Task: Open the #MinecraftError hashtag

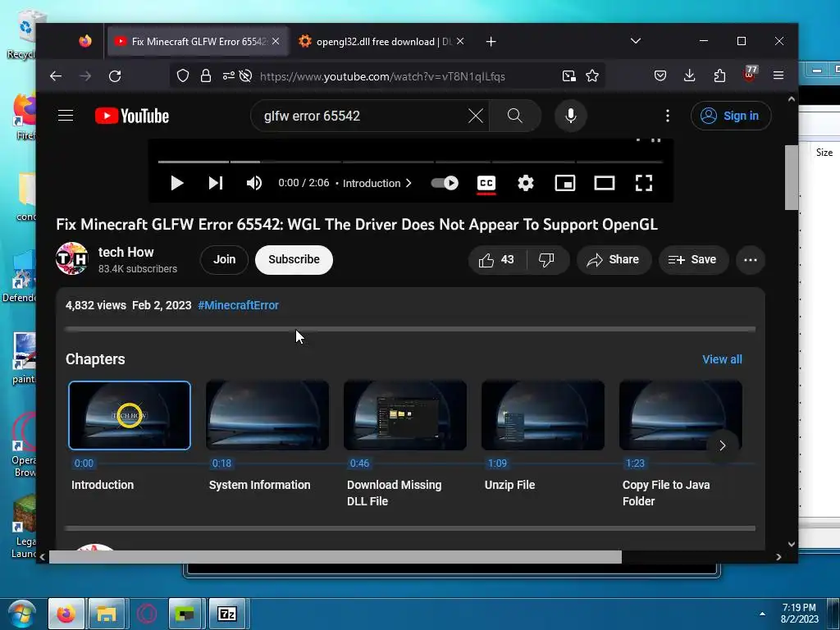Action: click(x=239, y=305)
